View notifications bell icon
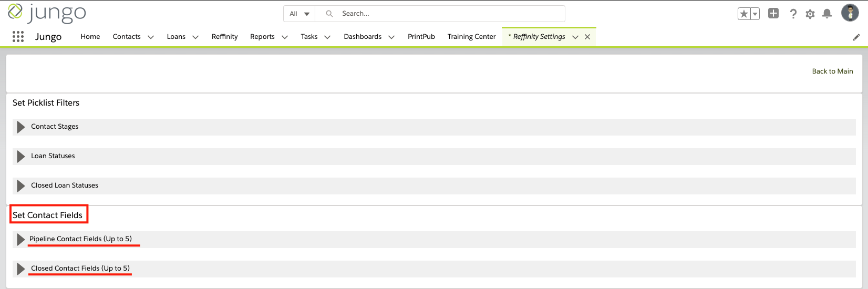 [x=826, y=14]
